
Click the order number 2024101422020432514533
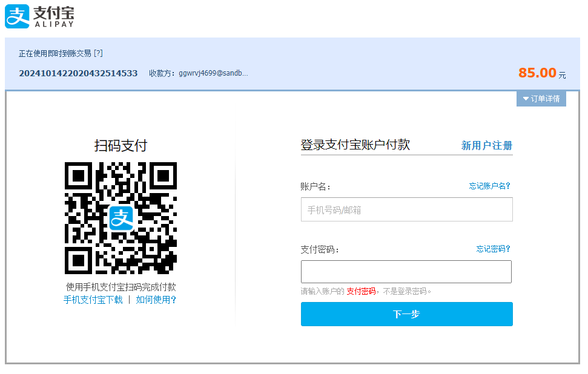[x=78, y=73]
